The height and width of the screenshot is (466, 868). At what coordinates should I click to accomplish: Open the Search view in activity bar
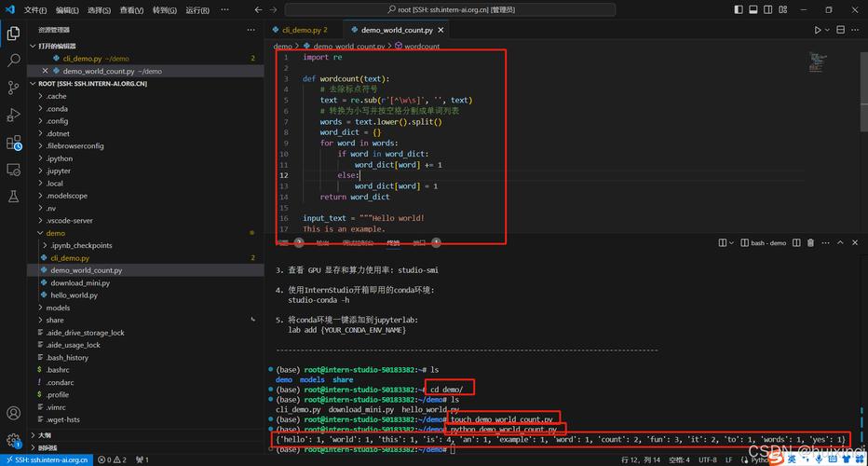[x=14, y=60]
